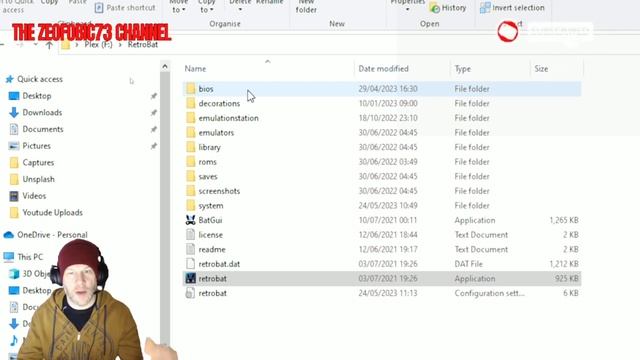Open the Properties dropdown arrow

(x=407, y=9)
